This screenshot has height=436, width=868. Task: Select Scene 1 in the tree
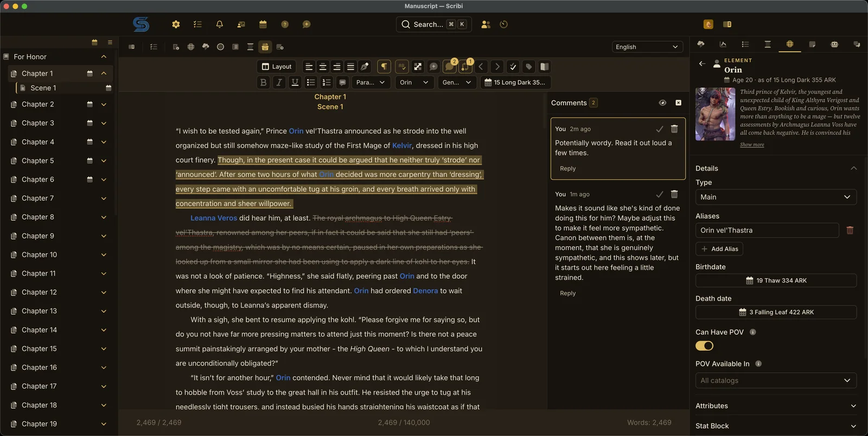pyautogui.click(x=43, y=88)
